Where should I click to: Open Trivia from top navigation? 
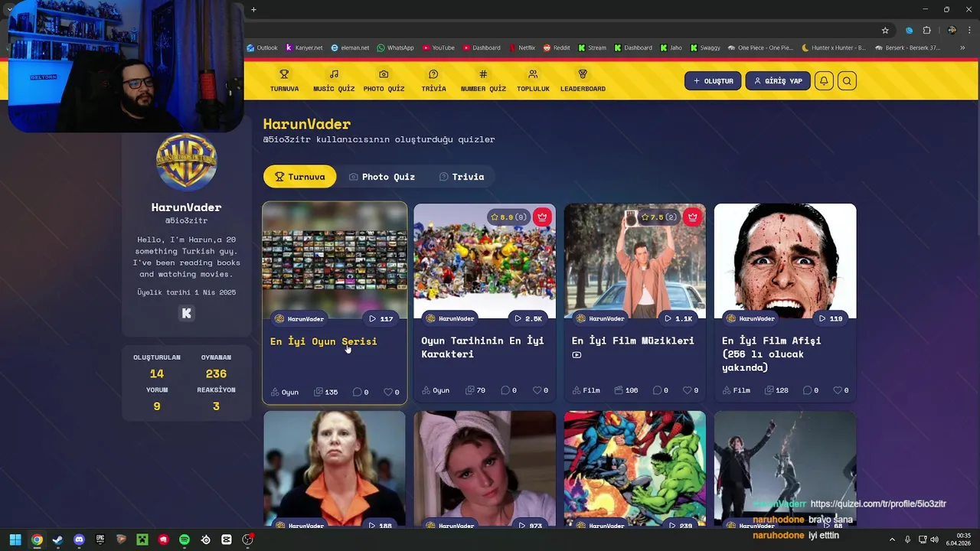click(x=433, y=80)
